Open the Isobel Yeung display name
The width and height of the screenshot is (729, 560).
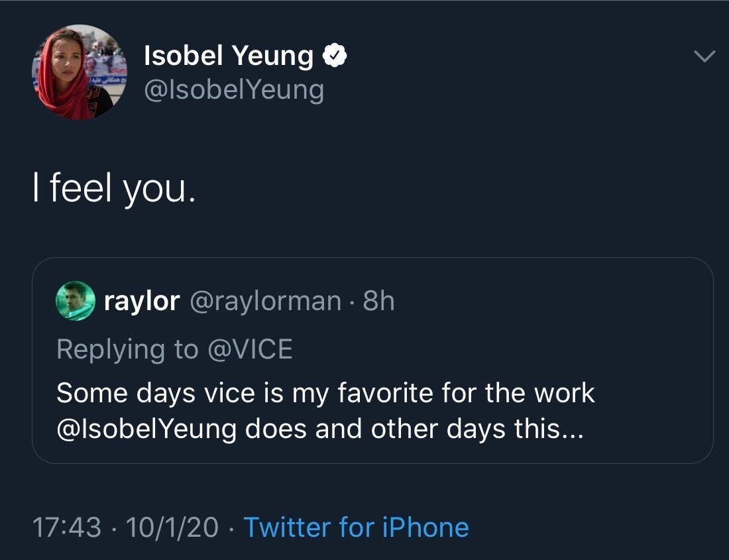pos(229,58)
